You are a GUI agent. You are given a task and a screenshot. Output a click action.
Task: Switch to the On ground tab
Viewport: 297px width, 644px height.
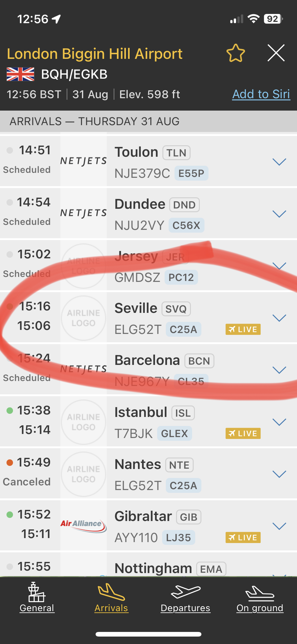(x=260, y=599)
